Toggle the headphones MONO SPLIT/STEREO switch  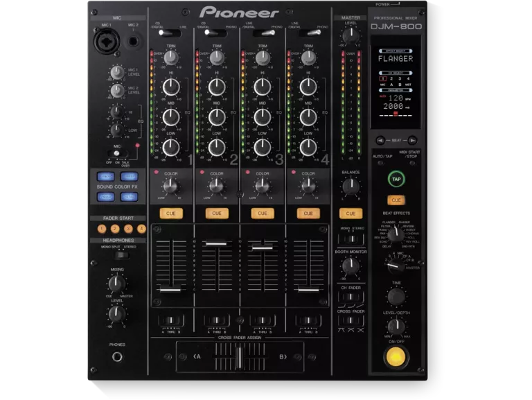pos(121,255)
